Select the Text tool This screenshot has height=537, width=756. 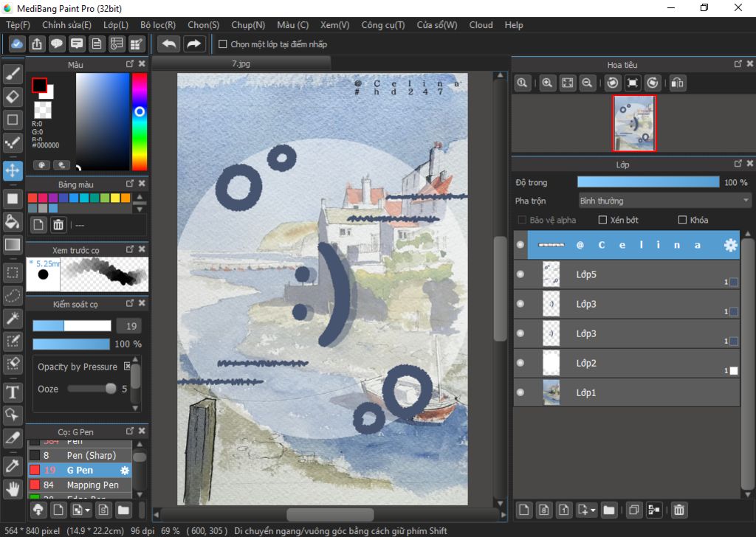pos(13,392)
